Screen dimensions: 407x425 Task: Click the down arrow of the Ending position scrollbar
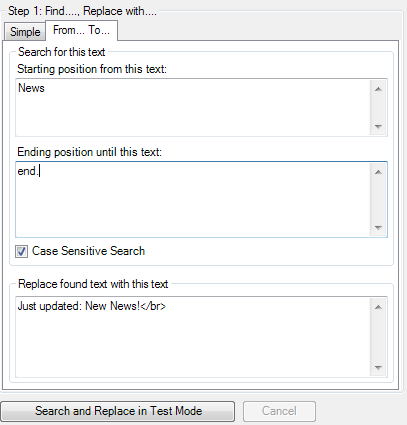click(x=378, y=227)
